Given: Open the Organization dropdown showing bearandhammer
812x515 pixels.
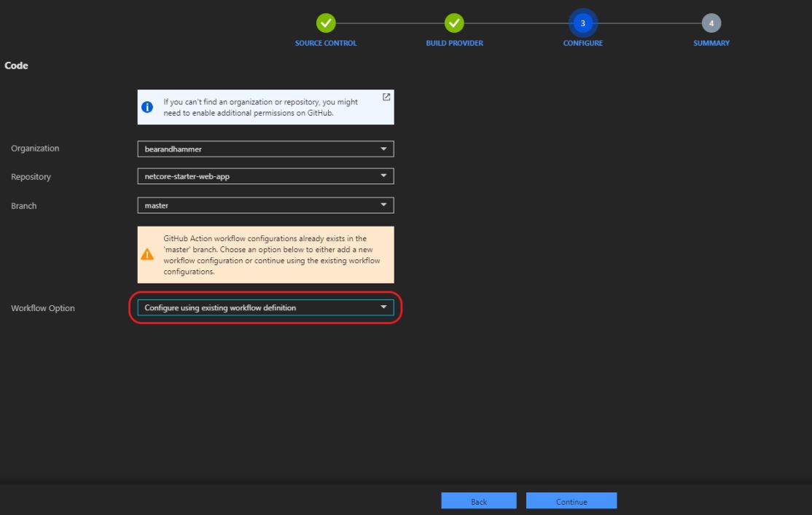Looking at the screenshot, I should (265, 149).
